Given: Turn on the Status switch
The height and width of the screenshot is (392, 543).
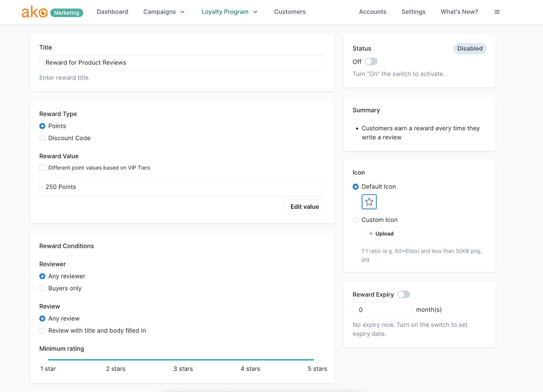Looking at the screenshot, I should (371, 61).
